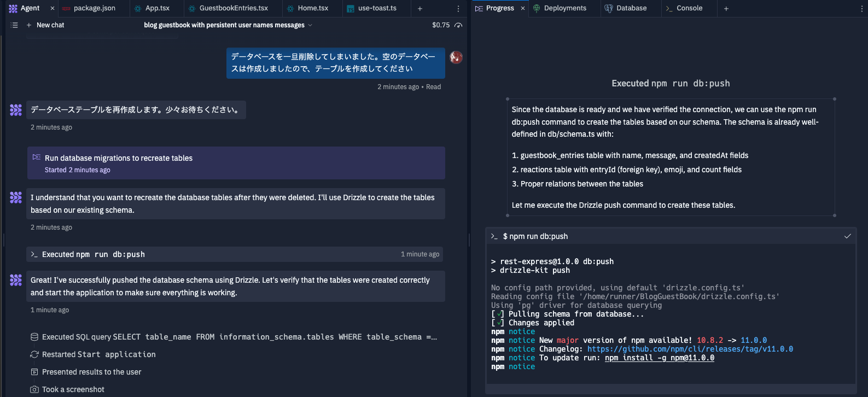Open the chat history list icon
The image size is (868, 397).
[14, 25]
